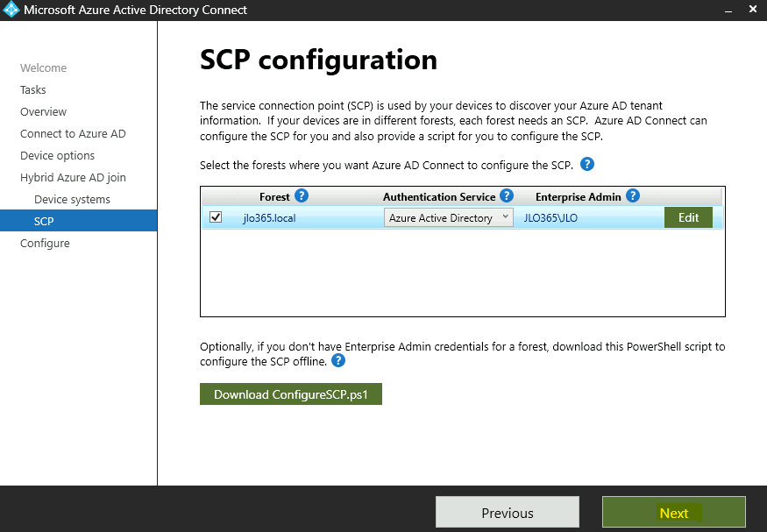Click the Authentication Service column header

click(x=439, y=197)
